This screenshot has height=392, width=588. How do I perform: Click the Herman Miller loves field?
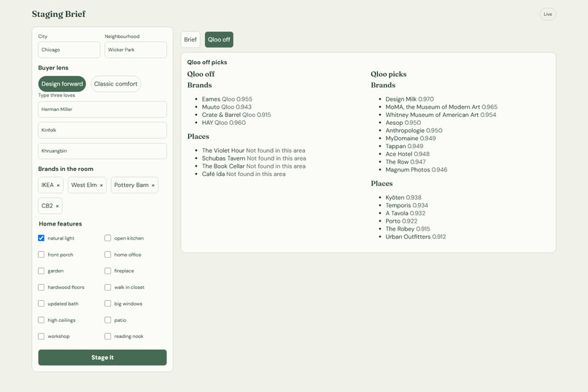(102, 109)
